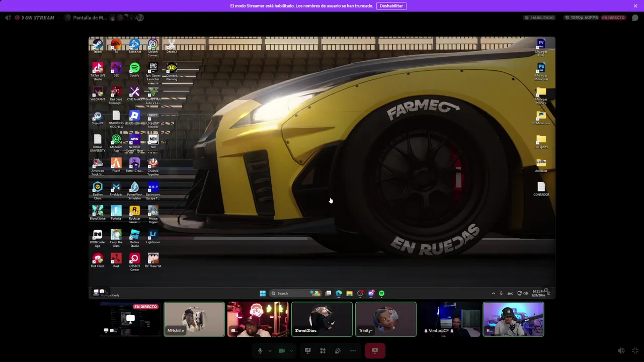Launch the FiveM desktop shortcut
644x362 pixels.
(116, 165)
